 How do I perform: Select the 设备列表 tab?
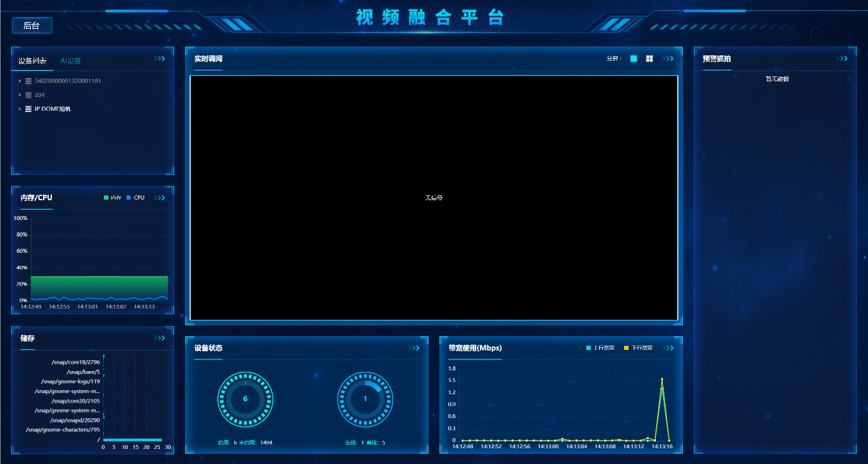click(x=32, y=61)
